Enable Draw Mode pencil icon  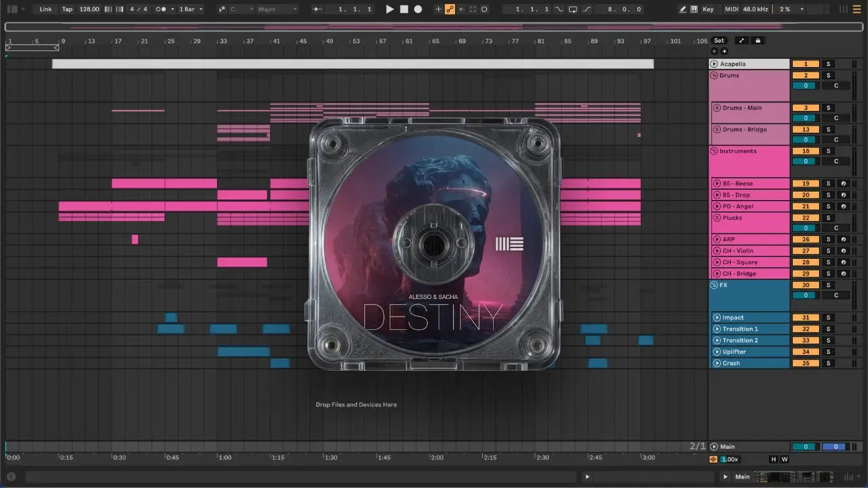click(683, 9)
